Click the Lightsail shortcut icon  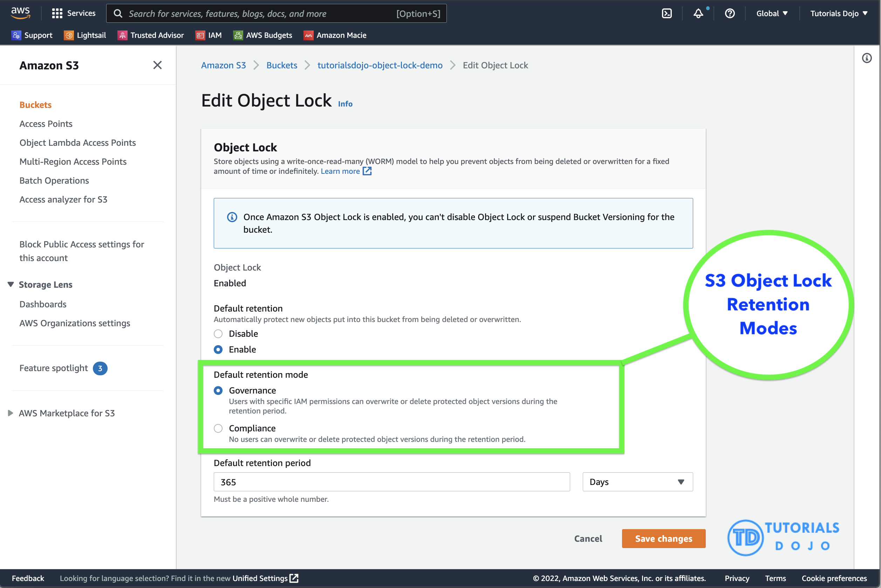[x=69, y=35]
